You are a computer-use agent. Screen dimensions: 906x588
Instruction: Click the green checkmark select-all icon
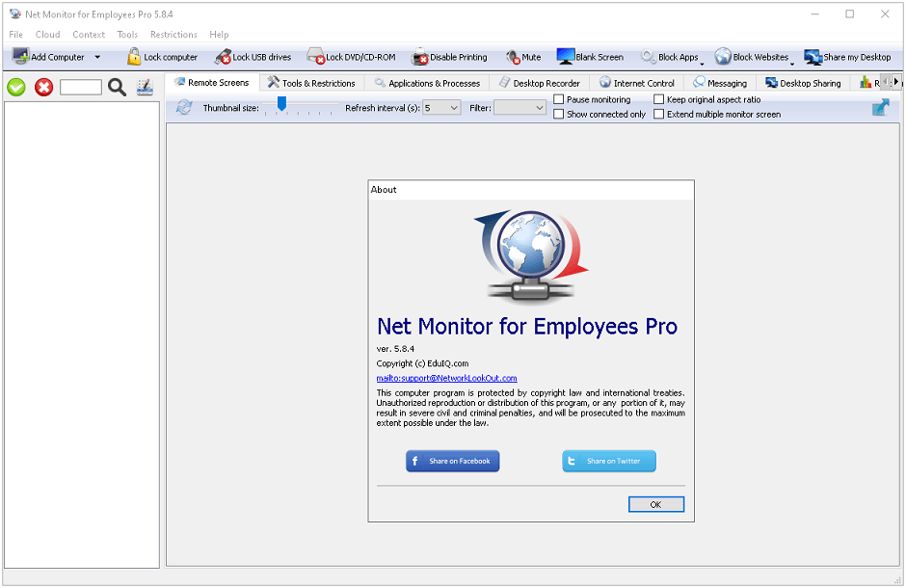pos(16,88)
